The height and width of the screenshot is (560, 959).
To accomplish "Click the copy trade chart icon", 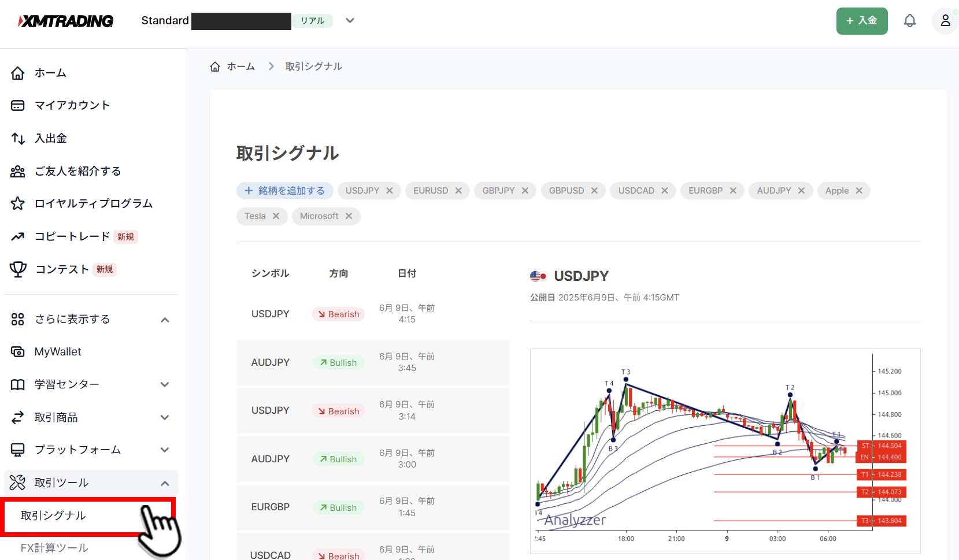I will tap(18, 236).
